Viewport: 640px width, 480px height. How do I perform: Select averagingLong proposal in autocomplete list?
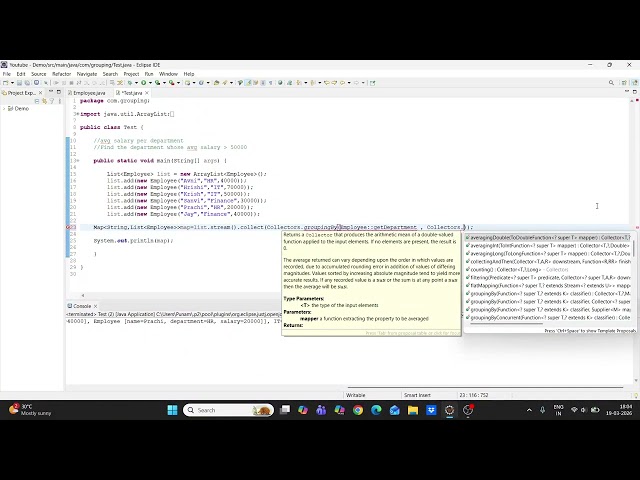coord(548,253)
